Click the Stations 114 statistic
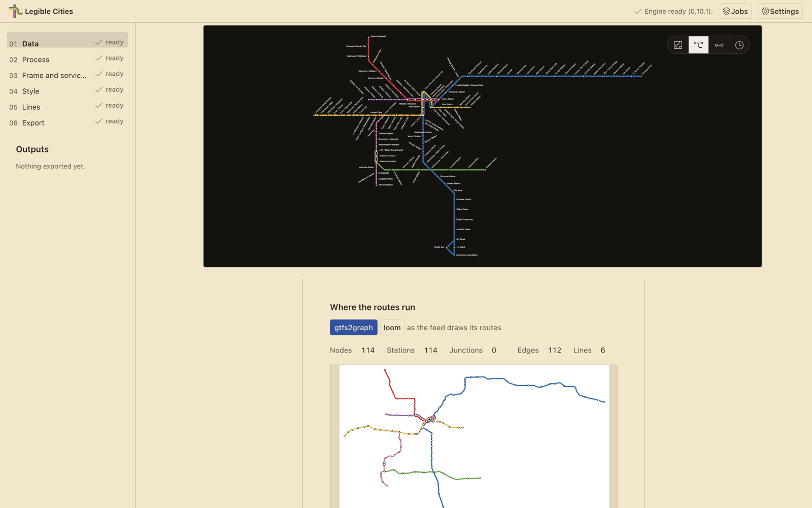 pos(412,351)
